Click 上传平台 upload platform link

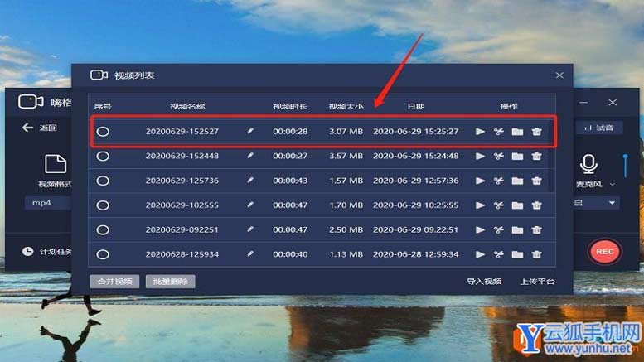pos(537,282)
